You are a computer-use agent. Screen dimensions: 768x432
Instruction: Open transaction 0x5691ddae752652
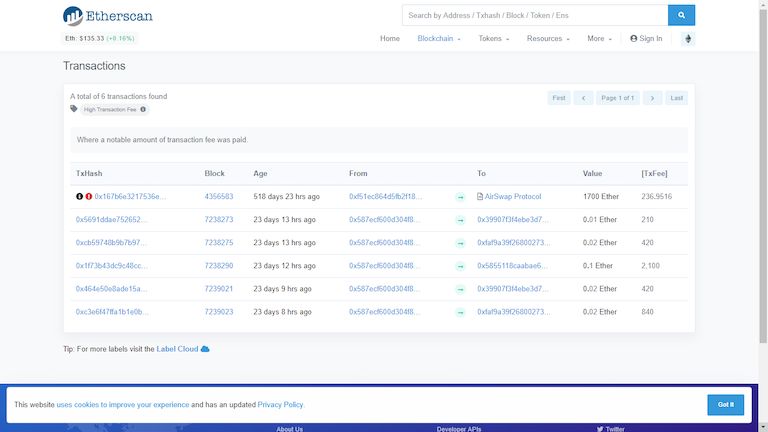click(111, 219)
